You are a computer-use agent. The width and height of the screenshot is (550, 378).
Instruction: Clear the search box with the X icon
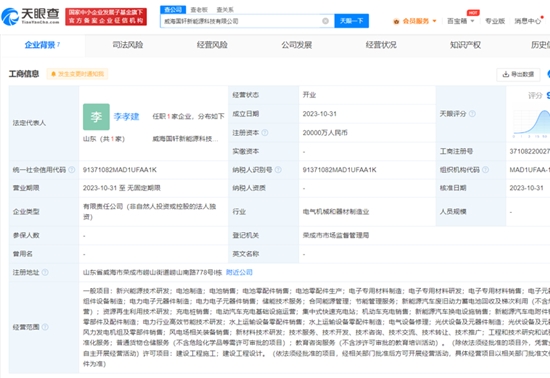326,21
